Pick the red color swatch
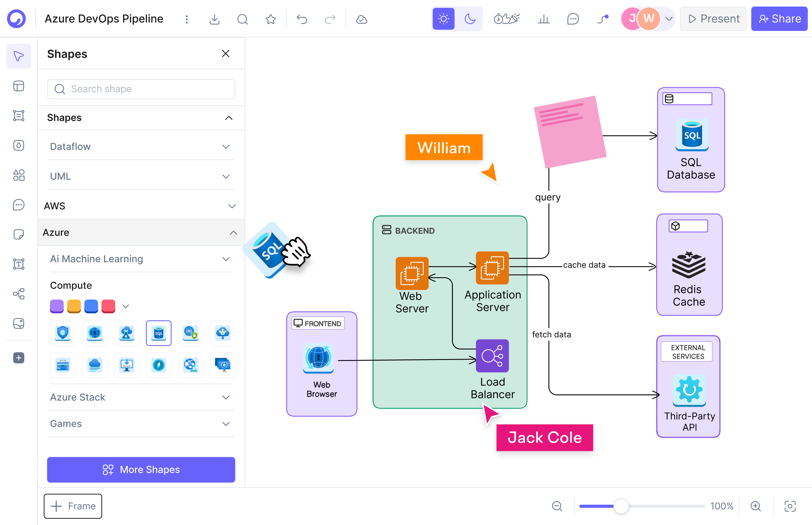The height and width of the screenshot is (525, 812). pyautogui.click(x=108, y=306)
